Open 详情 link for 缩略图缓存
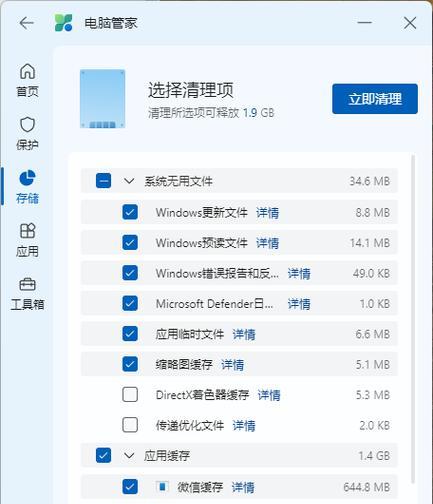This screenshot has height=504, width=433. coord(232,365)
